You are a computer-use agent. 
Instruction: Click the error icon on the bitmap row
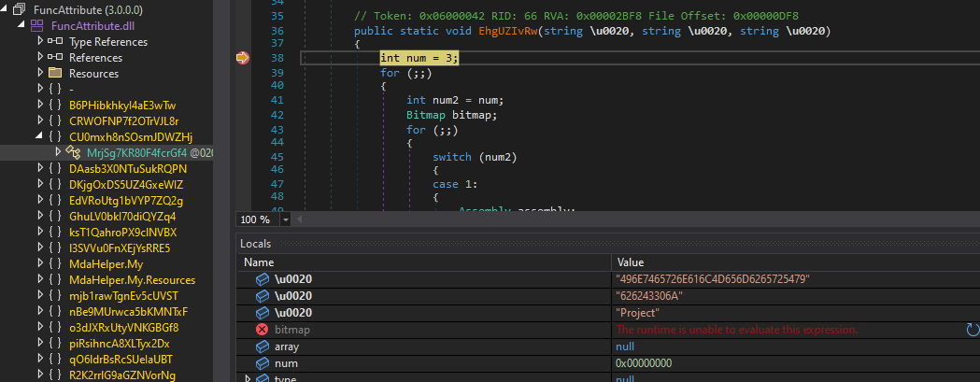[262, 330]
